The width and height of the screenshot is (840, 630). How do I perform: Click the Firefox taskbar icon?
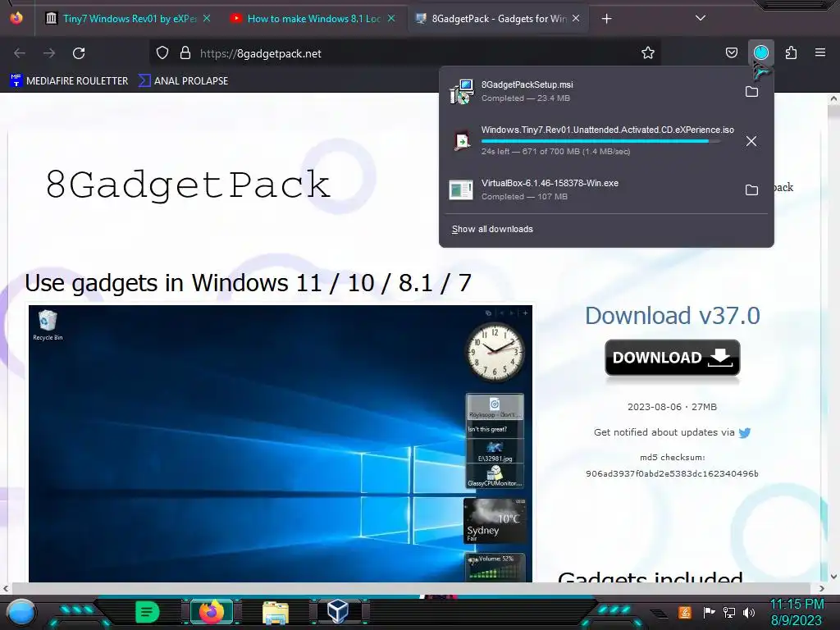pyautogui.click(x=211, y=611)
